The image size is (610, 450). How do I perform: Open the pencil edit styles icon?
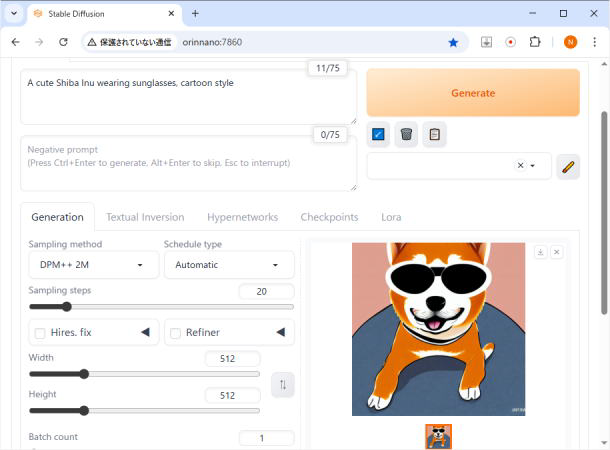pyautogui.click(x=568, y=166)
